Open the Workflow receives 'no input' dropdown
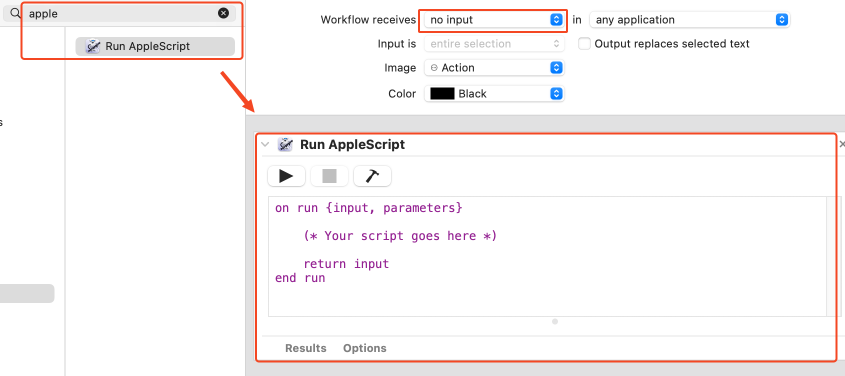845x376 pixels. pos(494,20)
